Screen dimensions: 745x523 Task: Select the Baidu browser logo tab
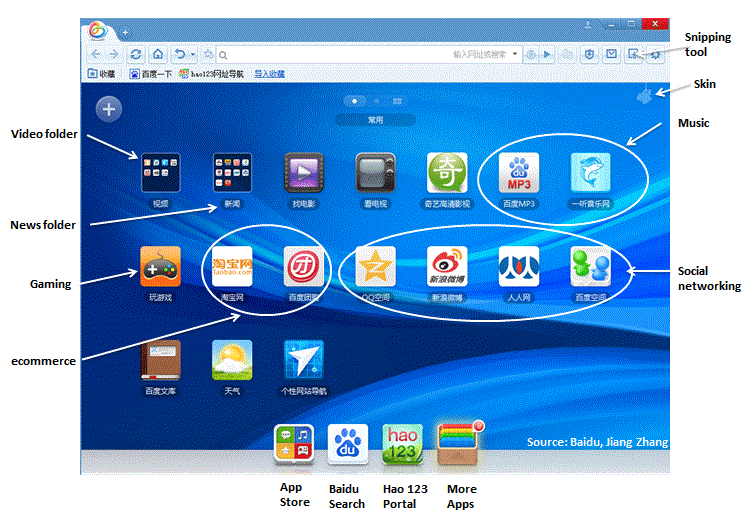pos(98,31)
